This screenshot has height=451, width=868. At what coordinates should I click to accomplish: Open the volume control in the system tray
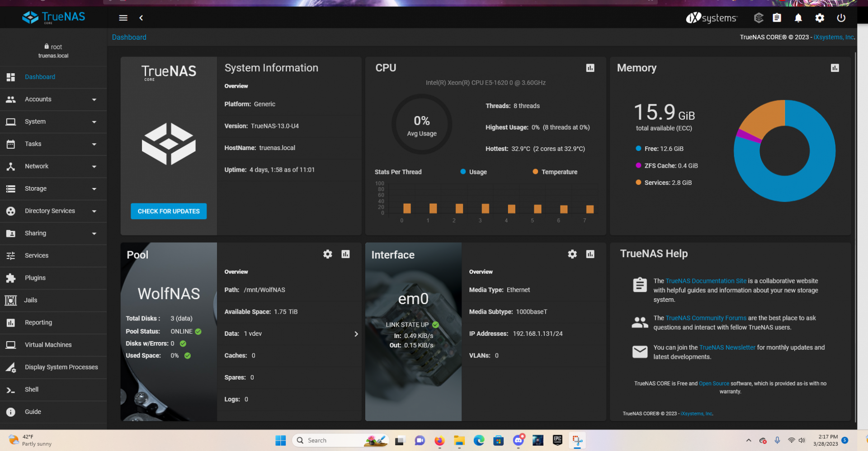pyautogui.click(x=802, y=441)
